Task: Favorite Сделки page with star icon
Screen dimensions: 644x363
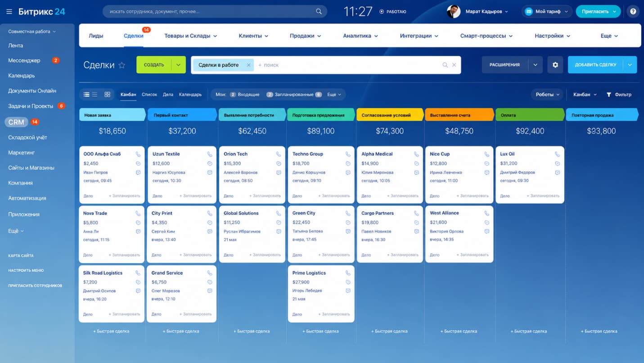Action: [122, 65]
